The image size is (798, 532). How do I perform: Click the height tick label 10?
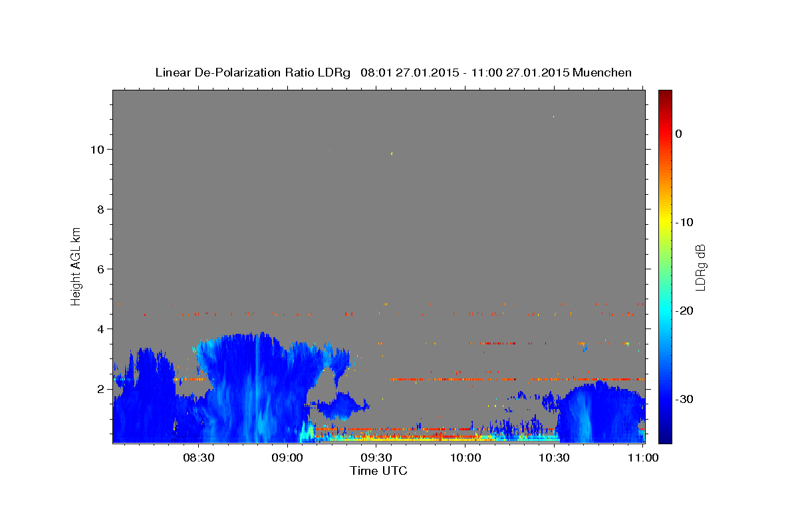coord(96,150)
